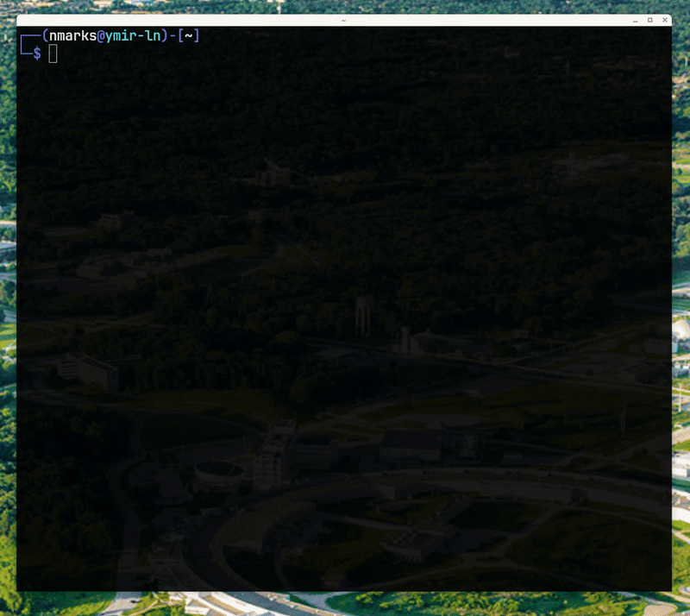Click the "$" prompt symbol
The width and height of the screenshot is (690, 616).
(x=37, y=53)
